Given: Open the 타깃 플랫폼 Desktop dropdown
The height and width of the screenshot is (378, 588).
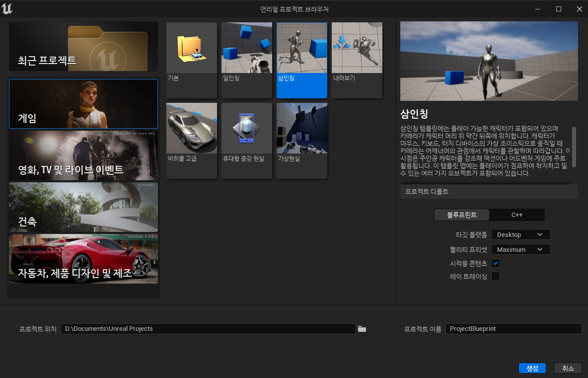Looking at the screenshot, I should 520,235.
